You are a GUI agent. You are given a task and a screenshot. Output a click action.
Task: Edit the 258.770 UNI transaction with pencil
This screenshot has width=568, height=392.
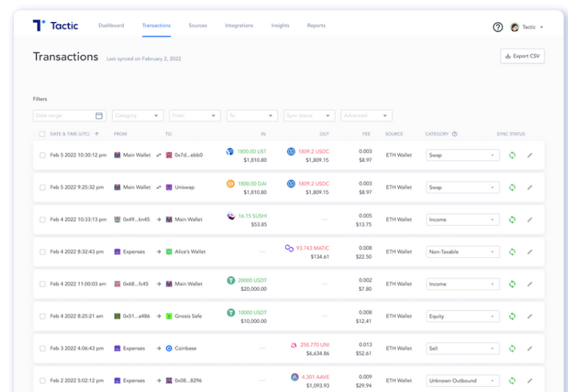point(530,349)
